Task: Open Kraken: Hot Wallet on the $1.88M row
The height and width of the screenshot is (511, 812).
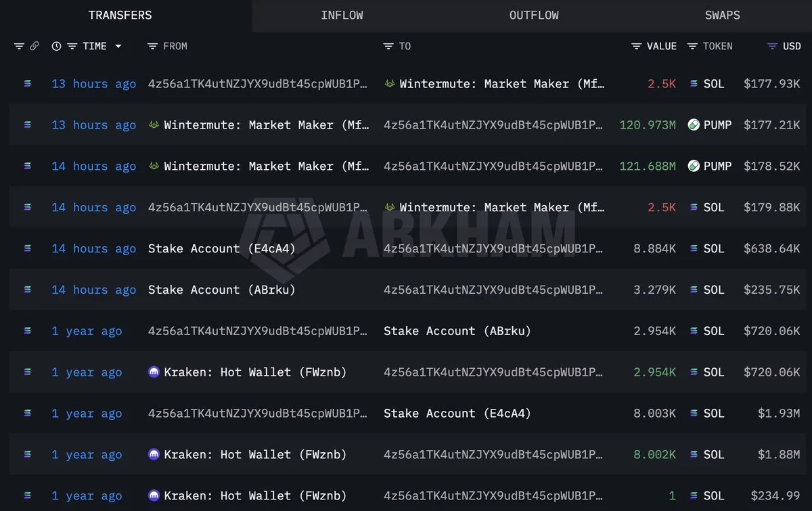Action: pos(255,455)
